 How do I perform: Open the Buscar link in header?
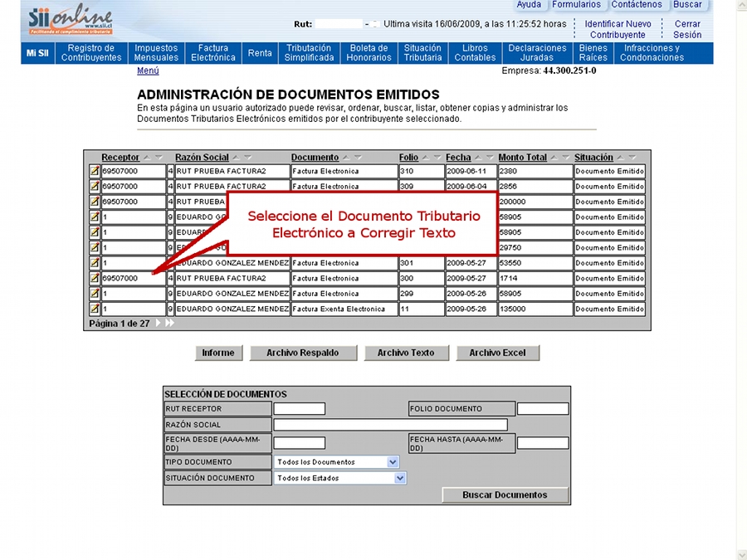[x=687, y=5]
